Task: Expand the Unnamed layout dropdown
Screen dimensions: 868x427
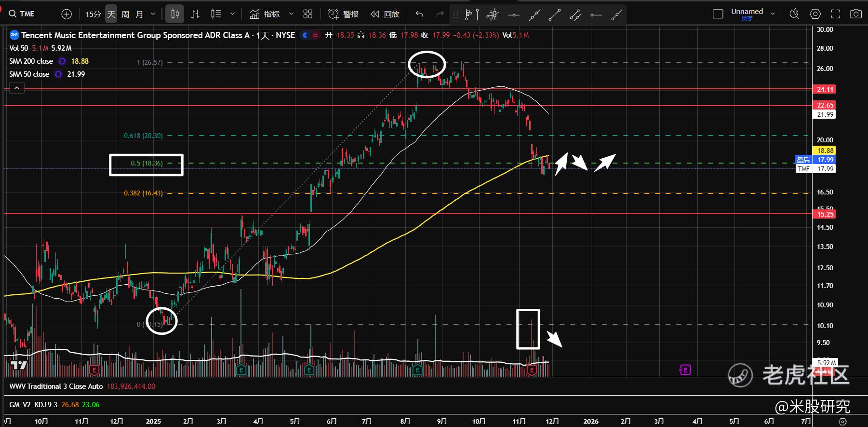Action: click(x=773, y=14)
